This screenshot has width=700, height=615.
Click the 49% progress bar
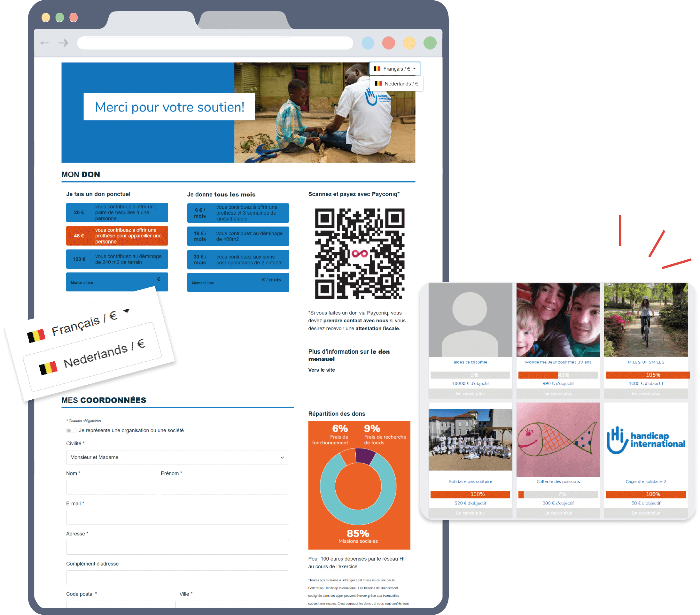coord(558,375)
